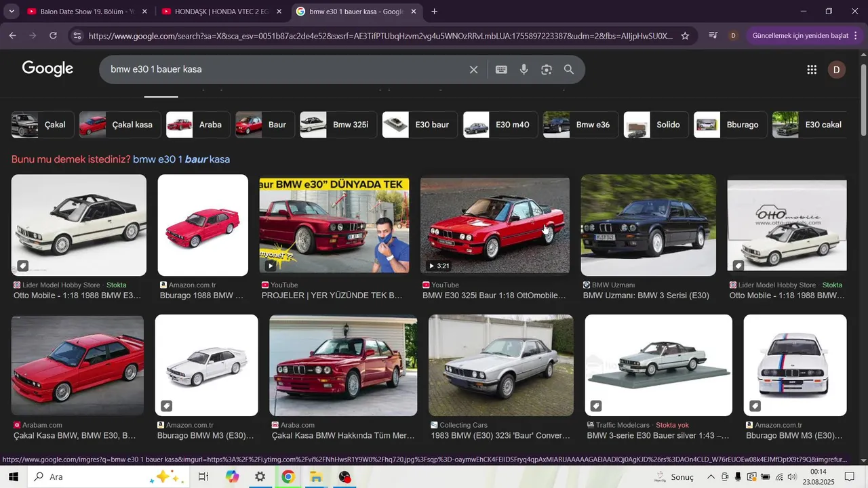Open site information icon in address bar
This screenshot has width=868, height=488.
point(77,36)
